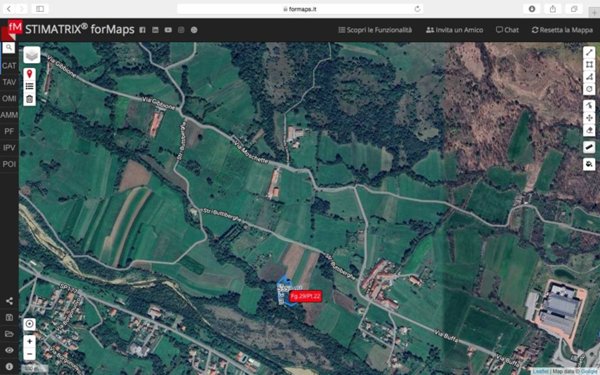600x375 pixels.
Task: Open the OMI sidebar tab
Action: [x=9, y=99]
